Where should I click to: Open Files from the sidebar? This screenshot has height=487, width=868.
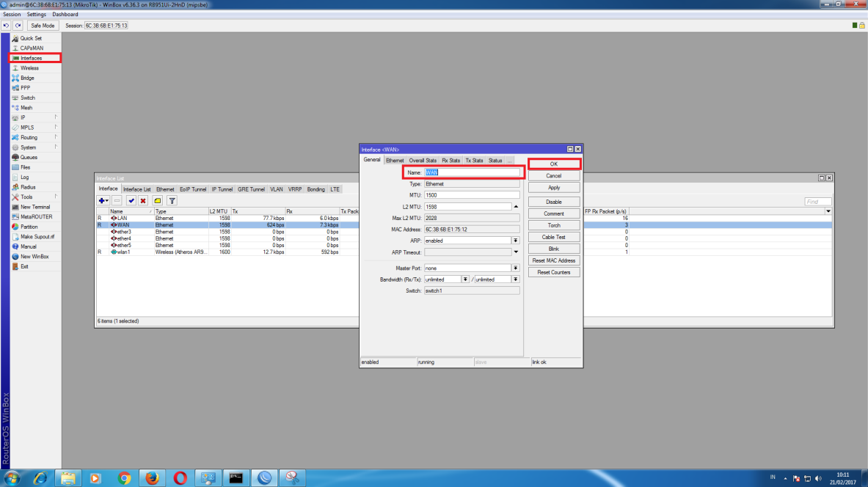26,167
